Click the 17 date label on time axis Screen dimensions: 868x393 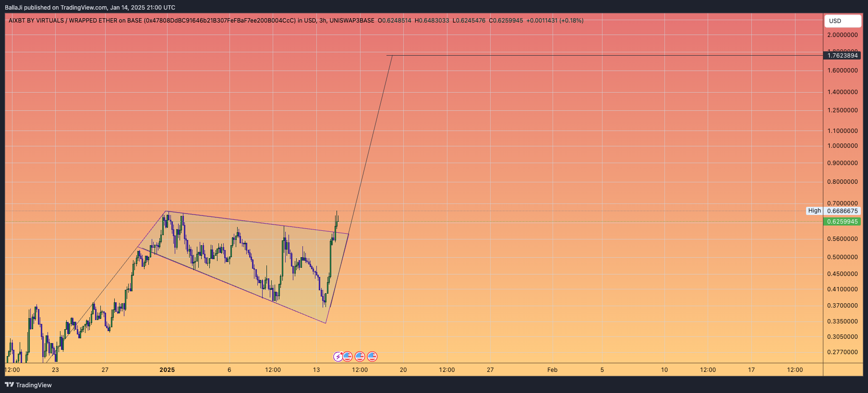point(751,370)
